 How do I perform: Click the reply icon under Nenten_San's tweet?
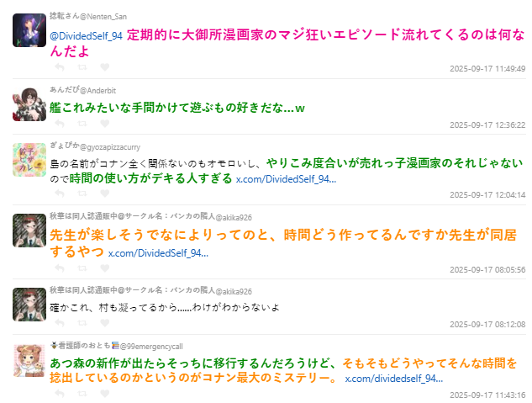click(x=59, y=66)
